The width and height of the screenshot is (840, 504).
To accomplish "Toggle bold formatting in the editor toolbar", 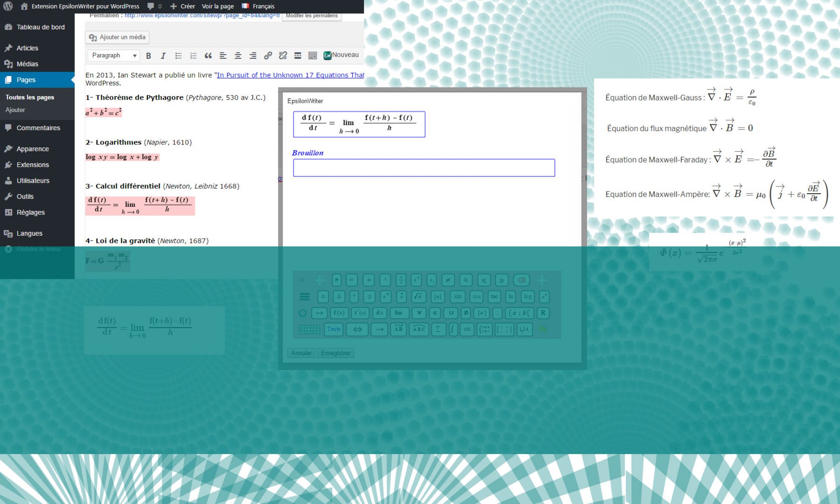I will (x=148, y=55).
